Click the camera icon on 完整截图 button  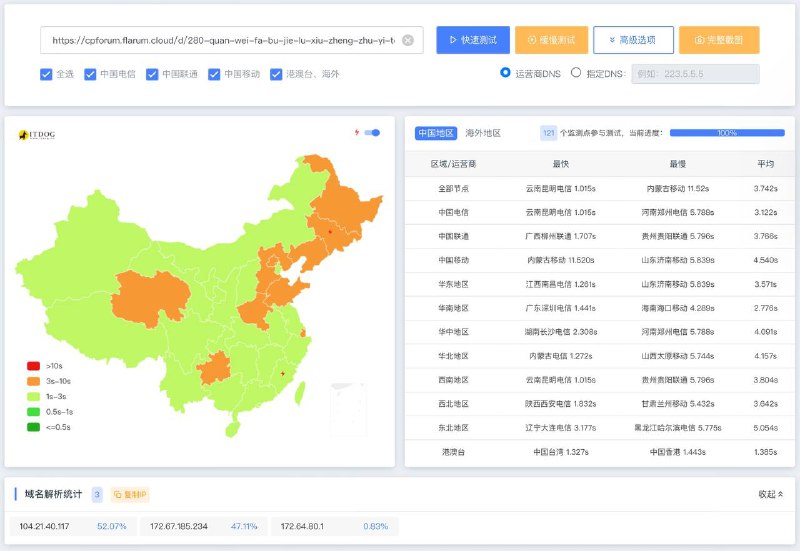(x=699, y=40)
